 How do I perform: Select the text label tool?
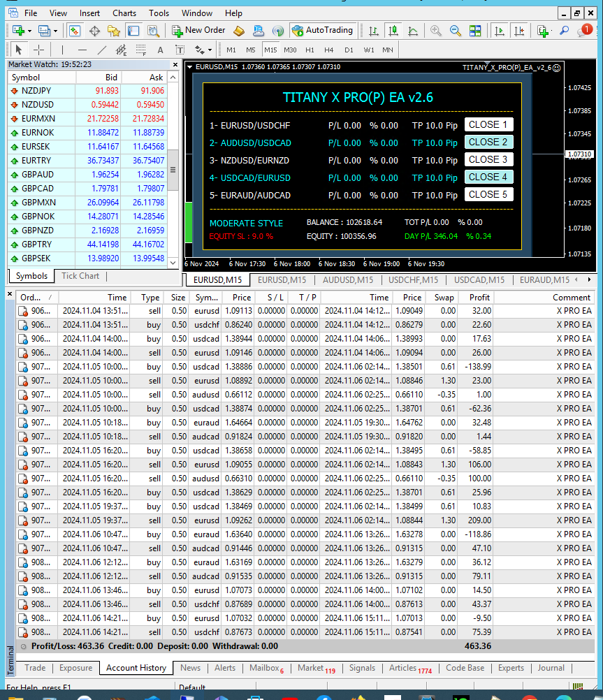pos(160,50)
